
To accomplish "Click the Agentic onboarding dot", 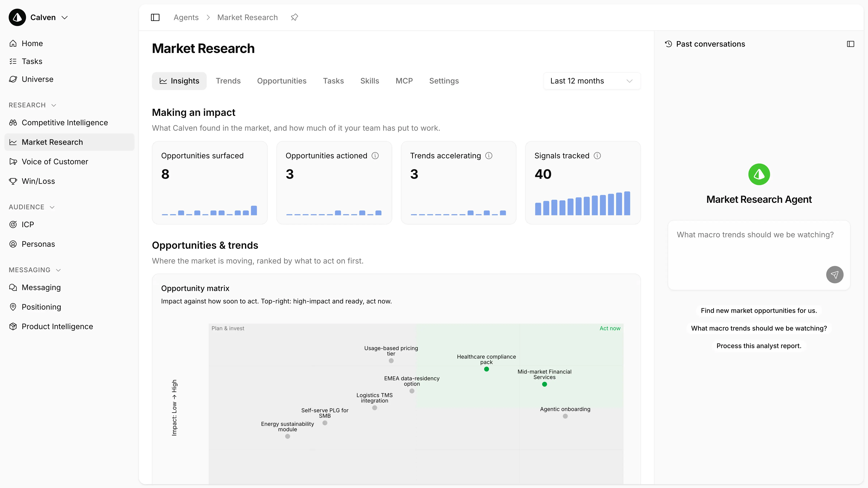I will (565, 416).
